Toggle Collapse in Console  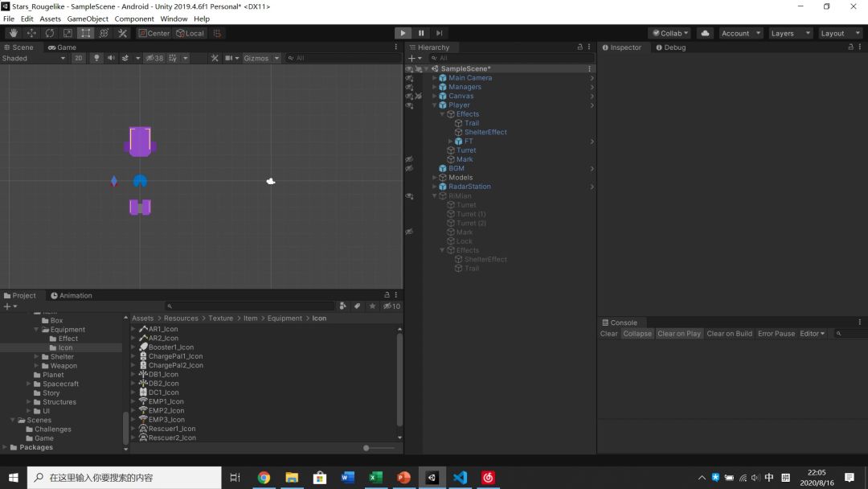(637, 334)
